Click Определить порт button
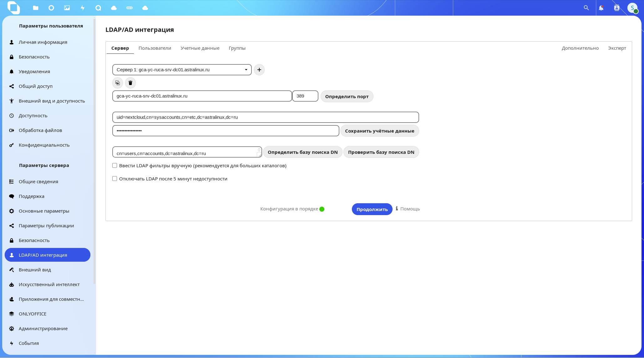 [x=347, y=96]
